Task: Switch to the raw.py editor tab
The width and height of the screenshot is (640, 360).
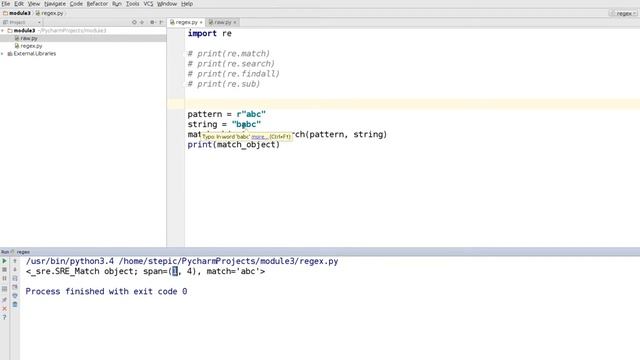Action: [x=221, y=22]
